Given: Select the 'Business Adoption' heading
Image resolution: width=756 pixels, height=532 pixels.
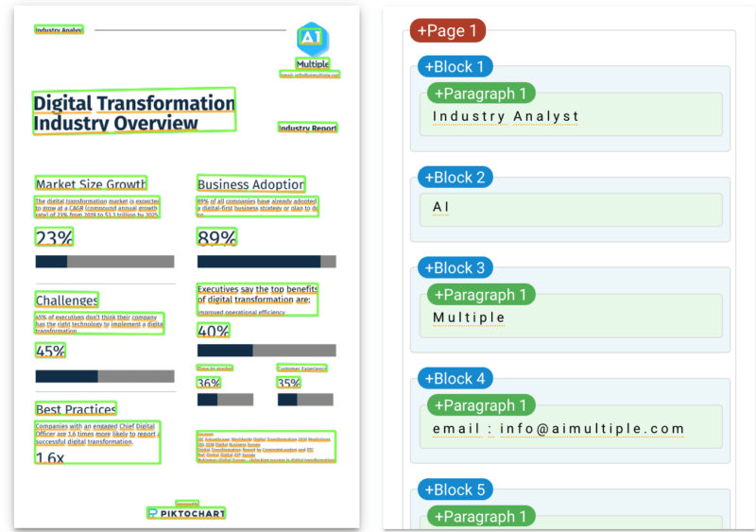Looking at the screenshot, I should click(x=251, y=183).
